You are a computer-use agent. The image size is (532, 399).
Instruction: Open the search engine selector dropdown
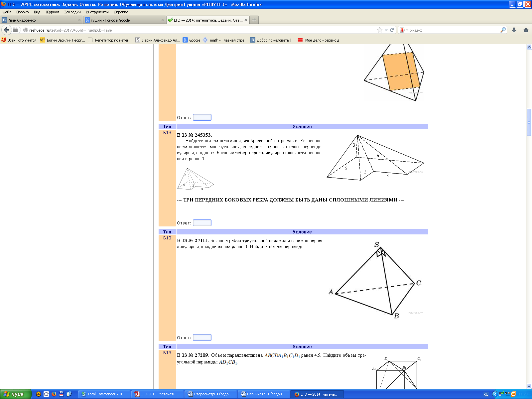[x=404, y=30]
